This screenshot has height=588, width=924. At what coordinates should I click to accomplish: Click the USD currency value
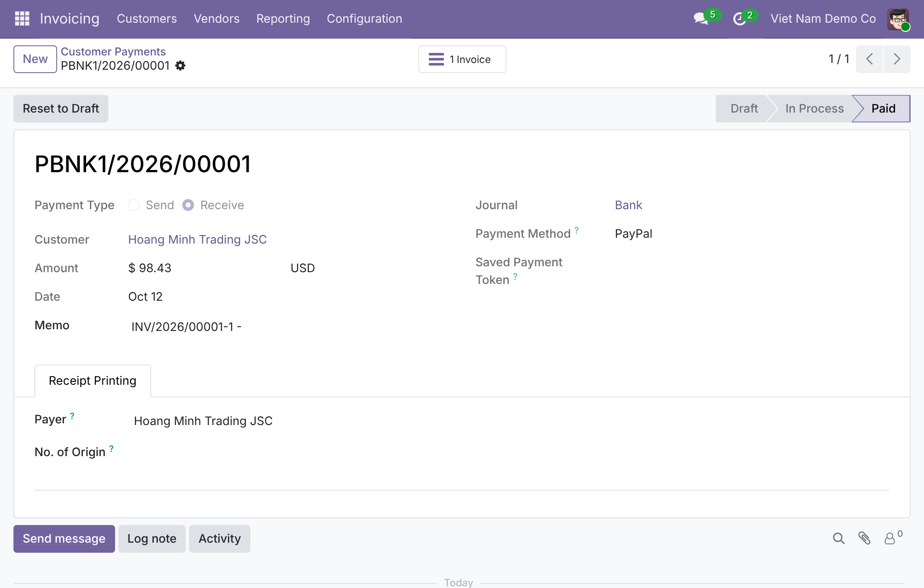302,268
